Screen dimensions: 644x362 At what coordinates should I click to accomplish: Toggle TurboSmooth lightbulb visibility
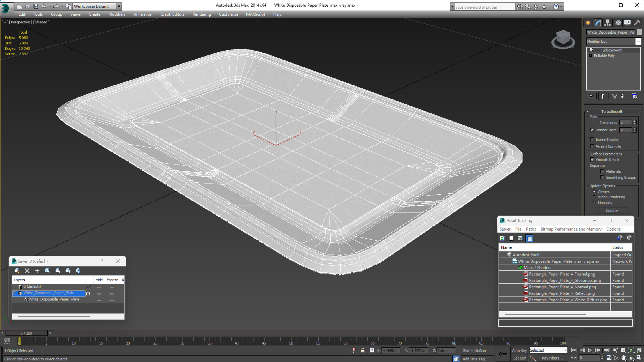(x=591, y=50)
